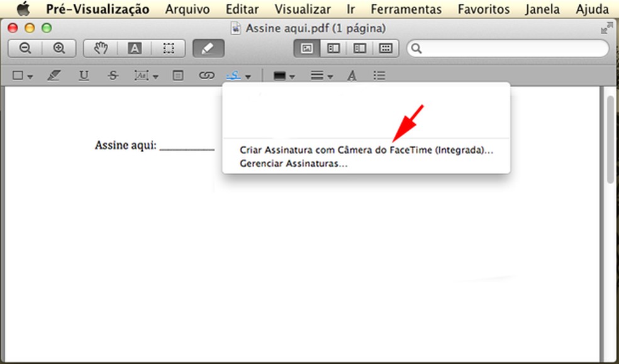
Task: Click the vertical scrollbar thumb
Action: pos(611,139)
